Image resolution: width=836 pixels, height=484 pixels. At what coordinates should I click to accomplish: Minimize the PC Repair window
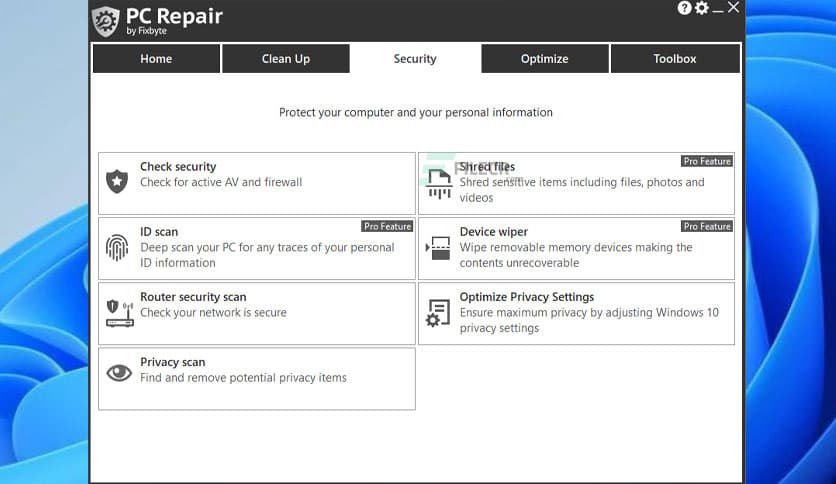(x=718, y=9)
